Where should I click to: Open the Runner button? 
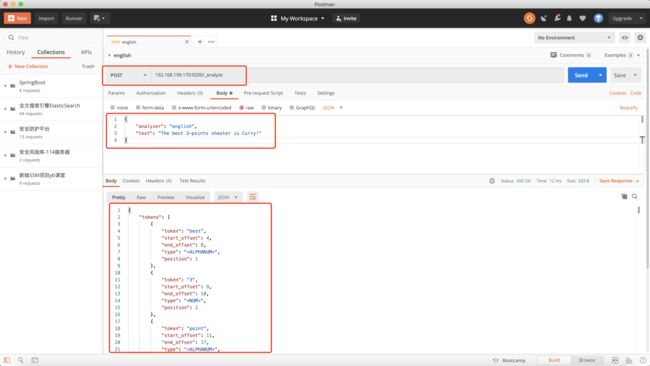point(74,18)
